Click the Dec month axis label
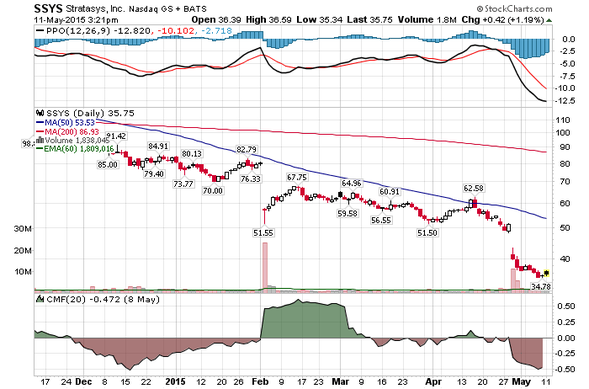This screenshot has height=389, width=589. [x=83, y=381]
